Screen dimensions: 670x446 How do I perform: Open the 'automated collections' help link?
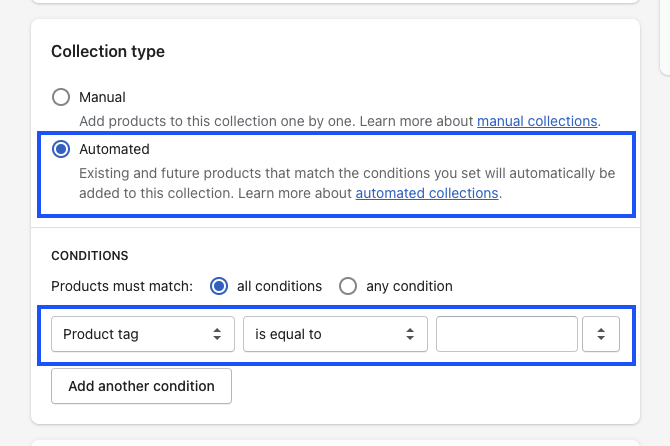(x=427, y=193)
